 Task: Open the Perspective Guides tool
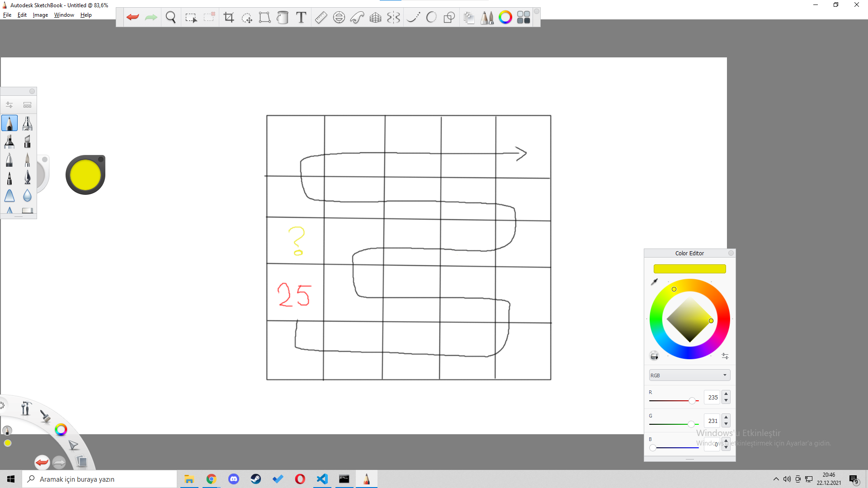[x=375, y=18]
